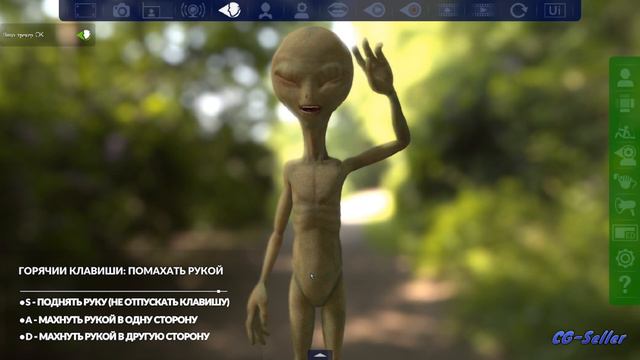Select the highlighted white head-tracking icon in top toolbar
This screenshot has width=640, height=360.
pos(229,10)
